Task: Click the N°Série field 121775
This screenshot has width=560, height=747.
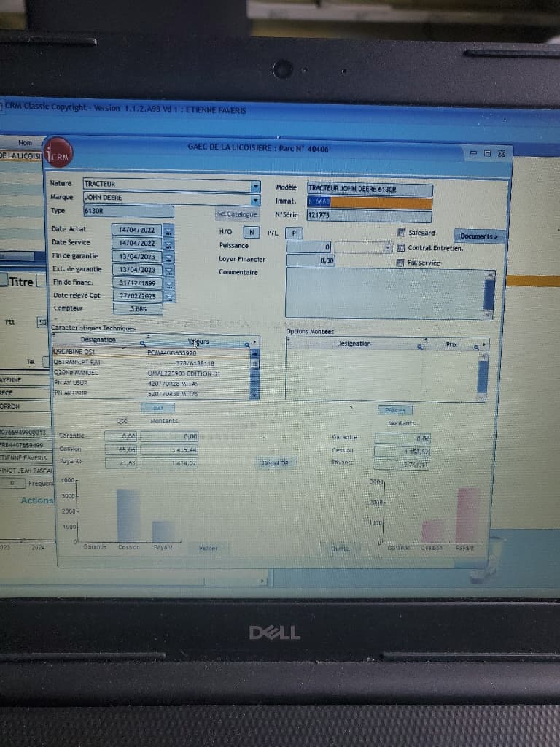Action: (370, 215)
